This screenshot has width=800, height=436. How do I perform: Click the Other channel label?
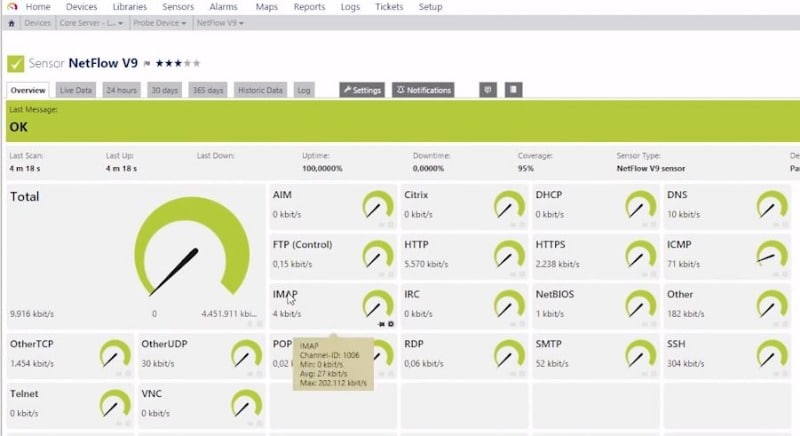pyautogui.click(x=680, y=295)
